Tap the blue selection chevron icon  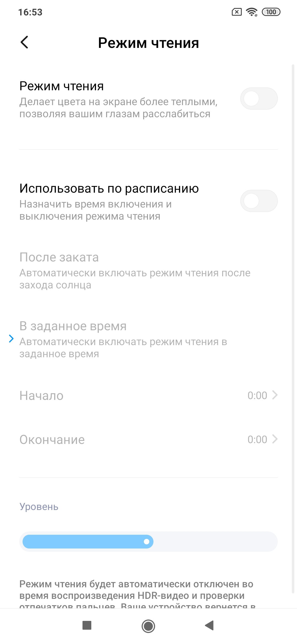coord(11,339)
